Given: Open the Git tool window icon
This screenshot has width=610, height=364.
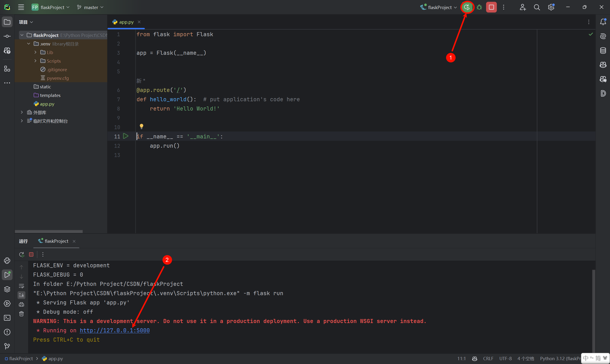Looking at the screenshot, I should coord(7,346).
